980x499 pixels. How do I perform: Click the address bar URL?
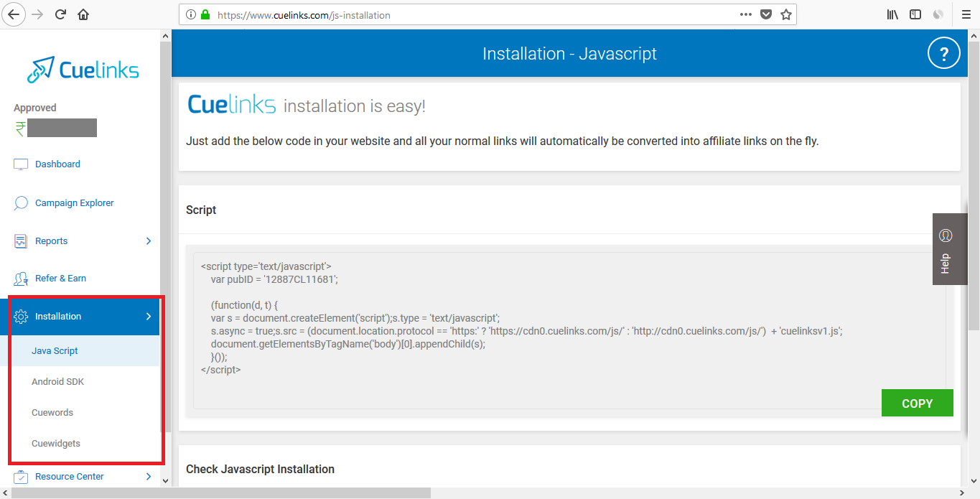[304, 14]
